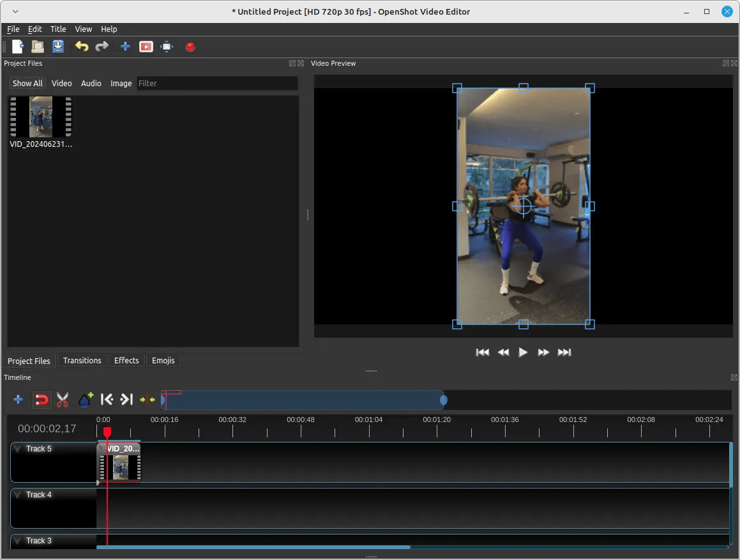This screenshot has height=560, width=740.
Task: Create a new project from toolbar
Action: pos(18,46)
